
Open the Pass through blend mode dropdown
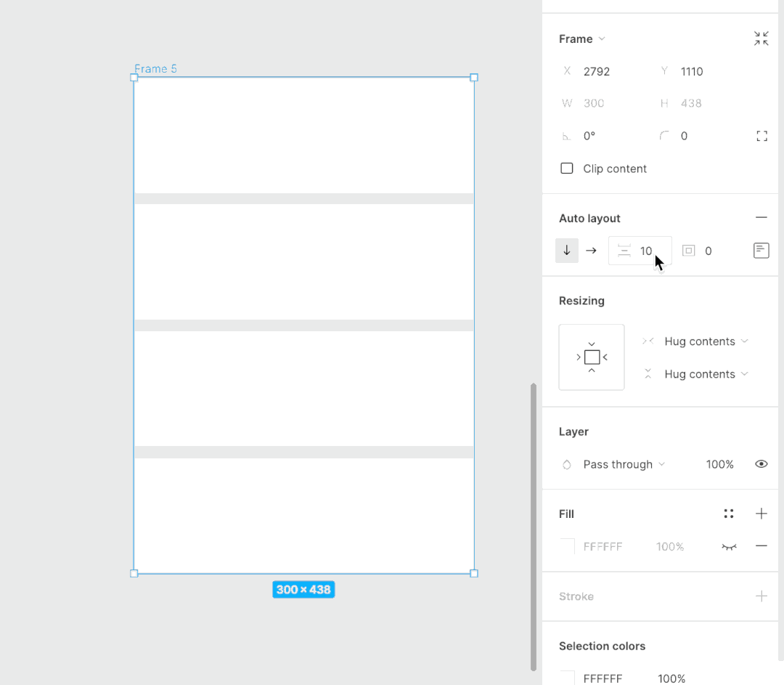624,464
